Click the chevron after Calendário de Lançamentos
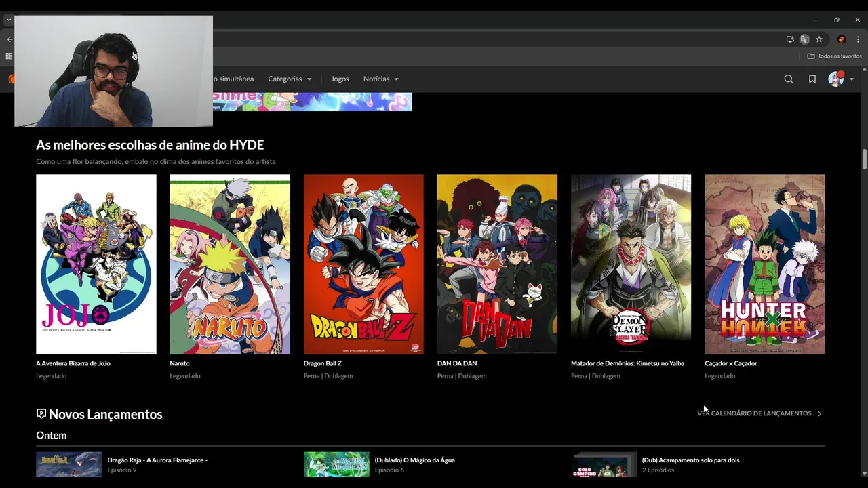Image resolution: width=868 pixels, height=488 pixels. [819, 413]
